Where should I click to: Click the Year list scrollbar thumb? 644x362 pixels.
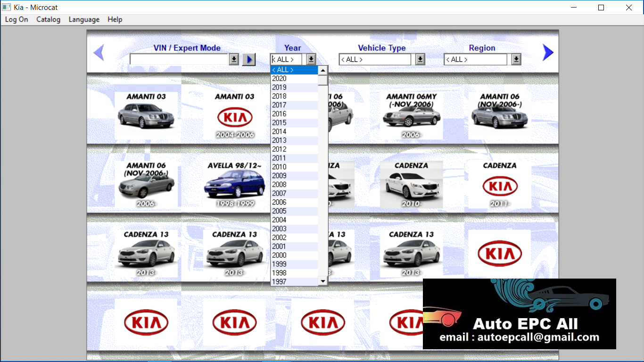click(322, 80)
